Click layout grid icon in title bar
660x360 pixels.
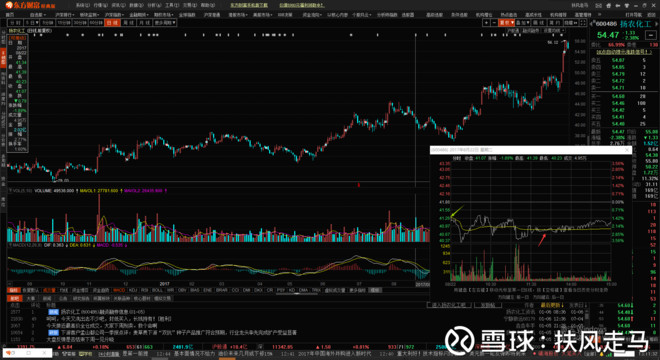[x=598, y=6]
